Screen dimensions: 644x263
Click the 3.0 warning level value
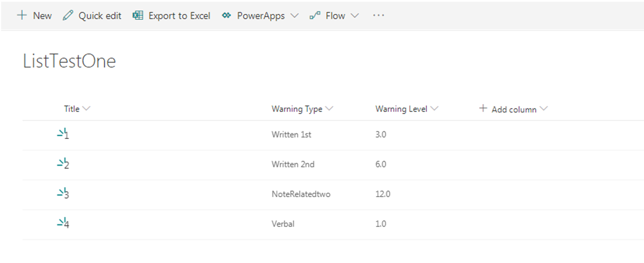click(x=381, y=135)
